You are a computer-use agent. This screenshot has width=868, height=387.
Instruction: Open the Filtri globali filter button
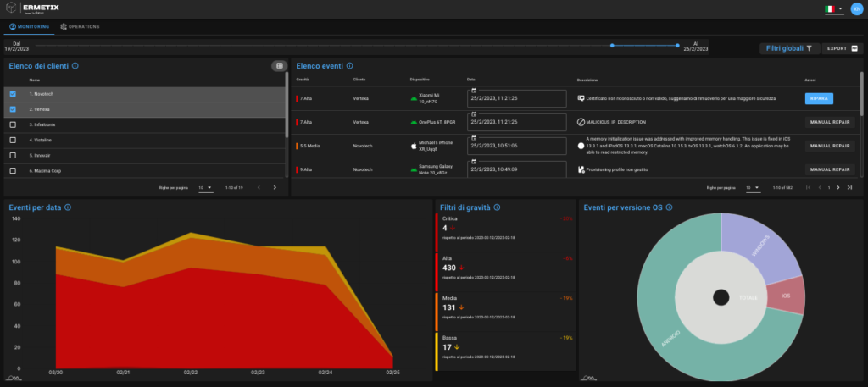[789, 48]
